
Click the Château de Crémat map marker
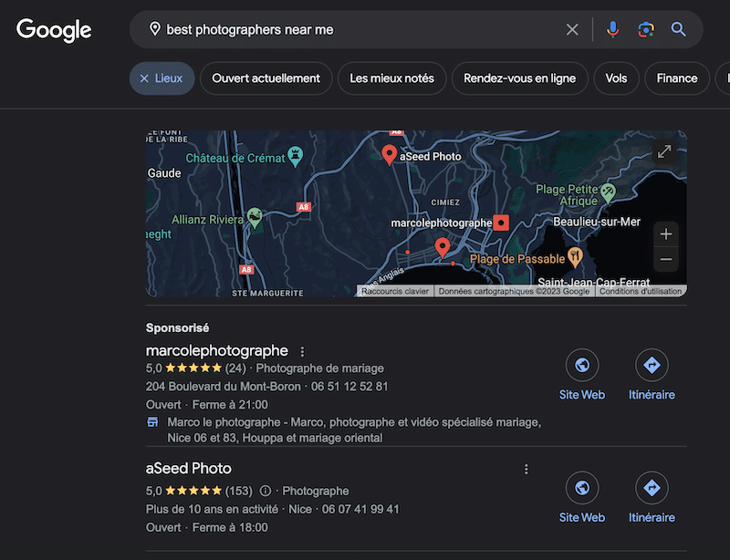(295, 156)
